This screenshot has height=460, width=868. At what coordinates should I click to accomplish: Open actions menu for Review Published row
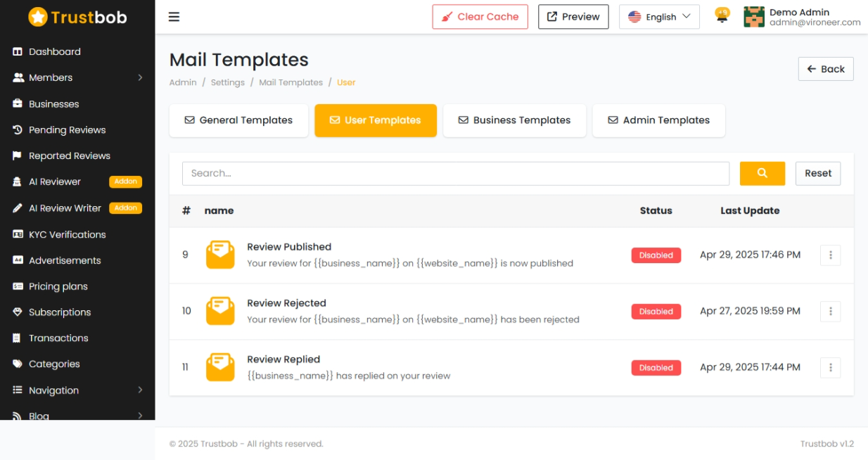(830, 255)
